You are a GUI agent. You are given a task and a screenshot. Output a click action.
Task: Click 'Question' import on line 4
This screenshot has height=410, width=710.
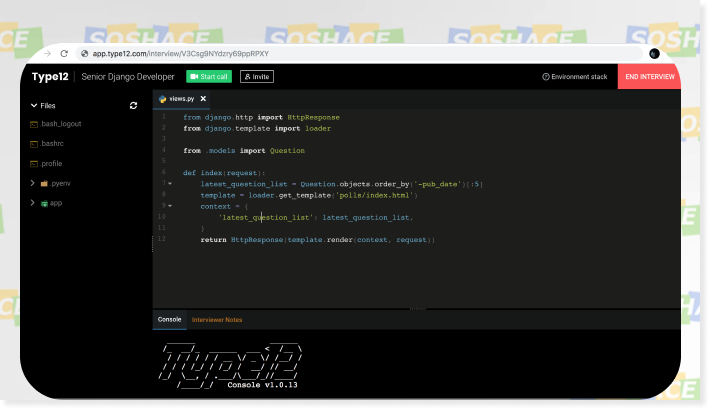tap(288, 151)
